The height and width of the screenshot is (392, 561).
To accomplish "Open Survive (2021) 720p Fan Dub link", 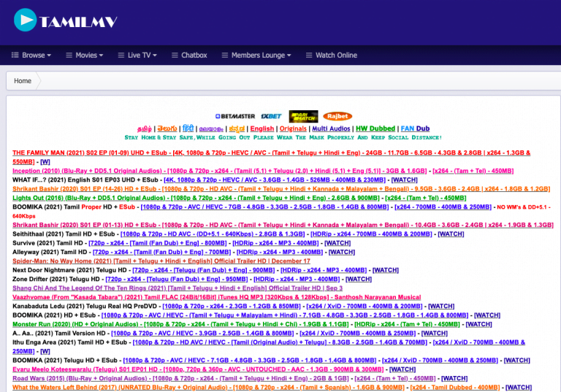I will click(158, 243).
